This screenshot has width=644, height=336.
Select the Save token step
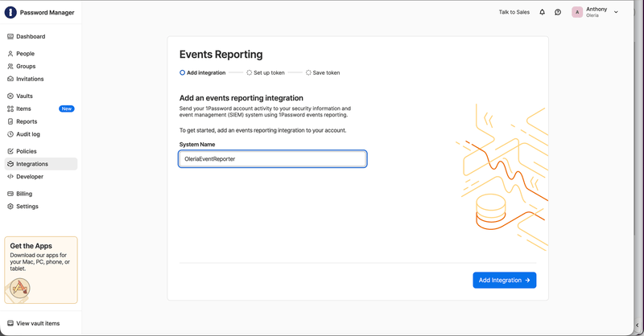(323, 72)
